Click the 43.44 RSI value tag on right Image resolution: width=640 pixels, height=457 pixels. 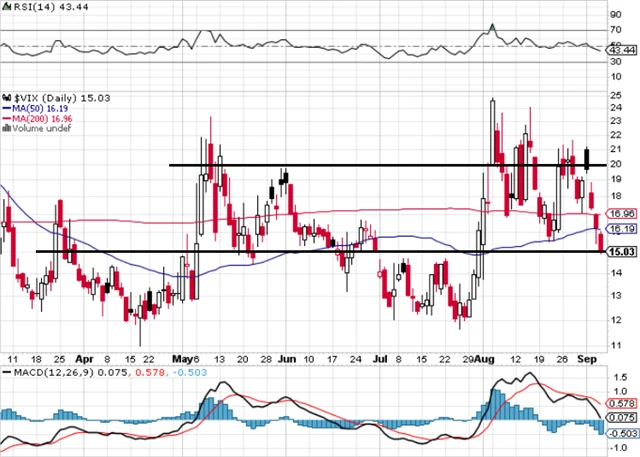point(622,49)
